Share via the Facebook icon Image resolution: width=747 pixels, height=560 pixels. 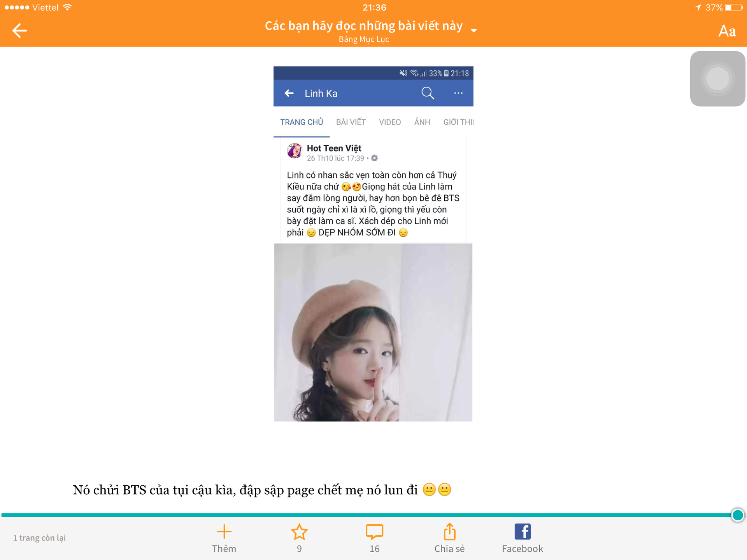click(523, 531)
